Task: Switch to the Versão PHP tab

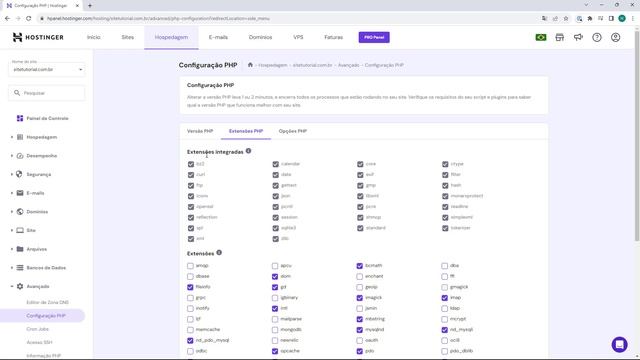Action: point(200,131)
